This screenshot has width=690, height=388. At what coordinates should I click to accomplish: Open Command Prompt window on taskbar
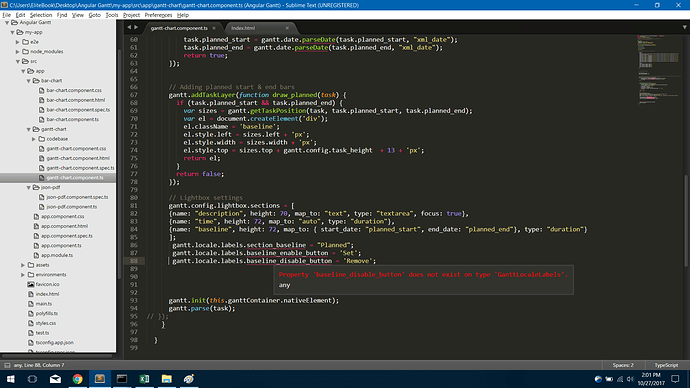[122, 379]
